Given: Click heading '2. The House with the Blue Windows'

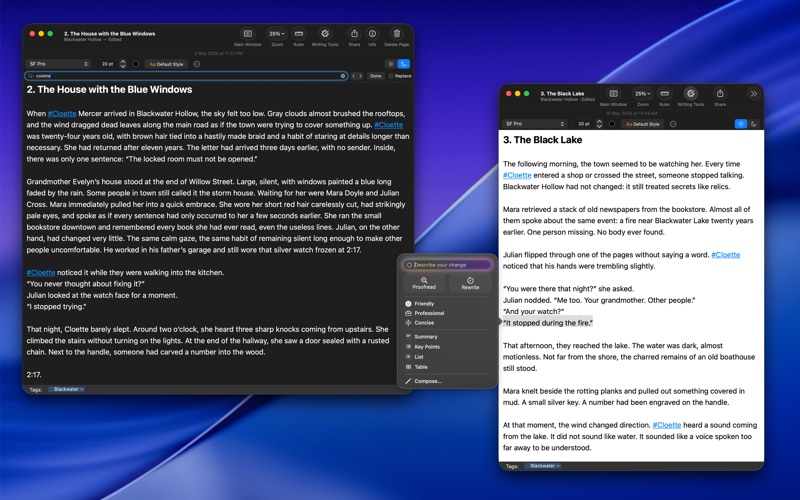Looking at the screenshot, I should click(x=109, y=90).
